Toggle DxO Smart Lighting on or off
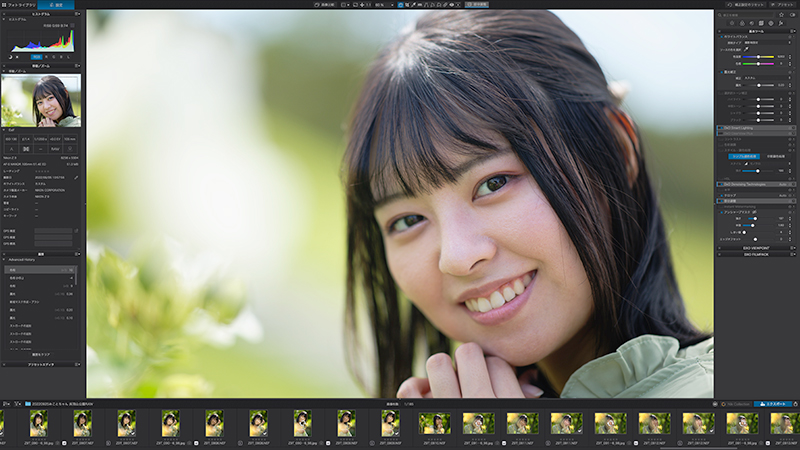 point(721,128)
